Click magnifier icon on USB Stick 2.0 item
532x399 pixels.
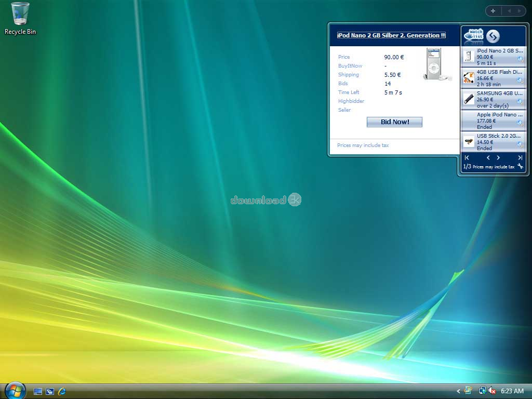pyautogui.click(x=520, y=144)
